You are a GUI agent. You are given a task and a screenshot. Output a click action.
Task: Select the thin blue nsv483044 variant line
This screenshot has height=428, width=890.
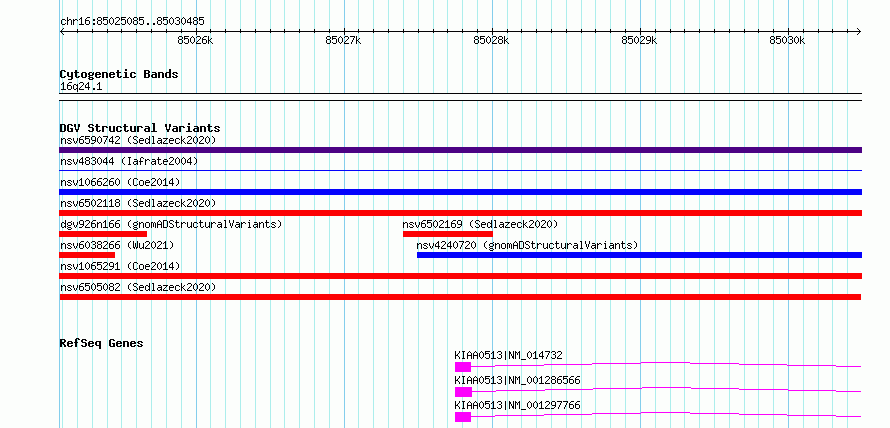coord(460,170)
